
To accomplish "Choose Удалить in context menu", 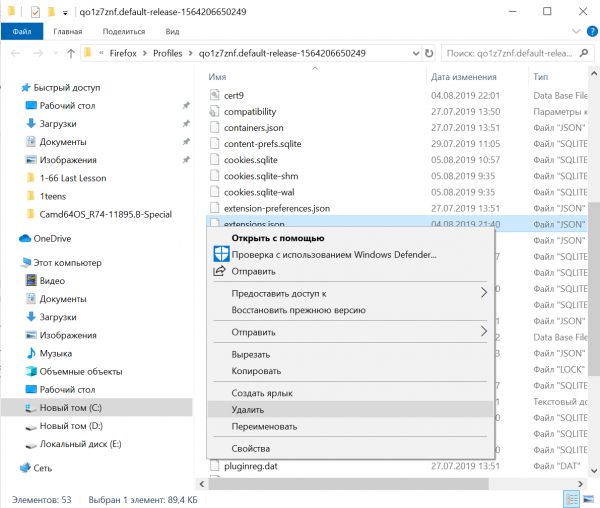I will (x=349, y=410).
